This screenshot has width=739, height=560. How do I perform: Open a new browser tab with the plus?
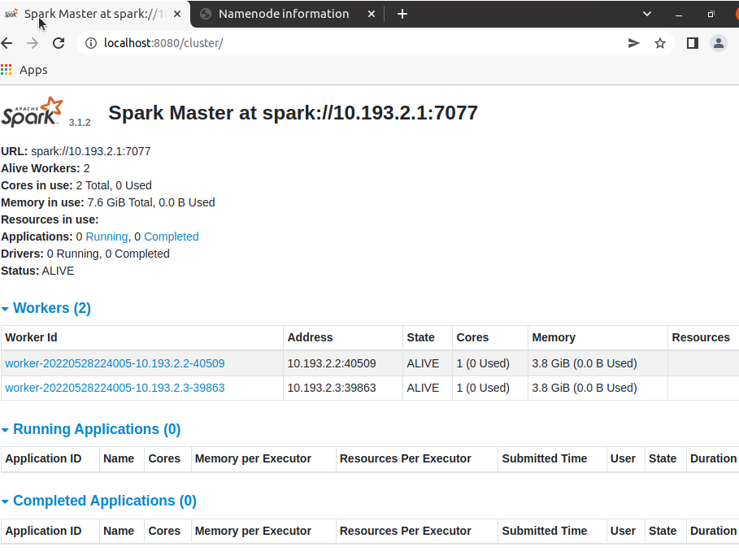pyautogui.click(x=402, y=14)
